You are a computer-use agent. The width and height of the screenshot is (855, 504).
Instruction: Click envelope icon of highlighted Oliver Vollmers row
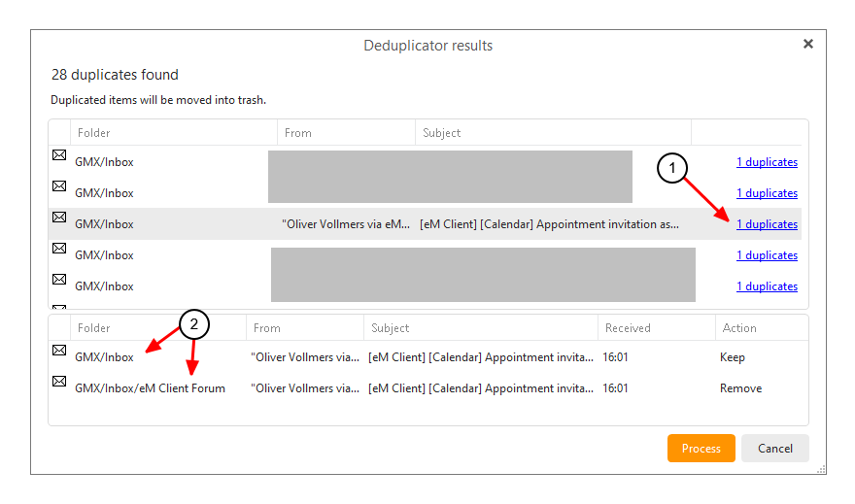(x=59, y=218)
